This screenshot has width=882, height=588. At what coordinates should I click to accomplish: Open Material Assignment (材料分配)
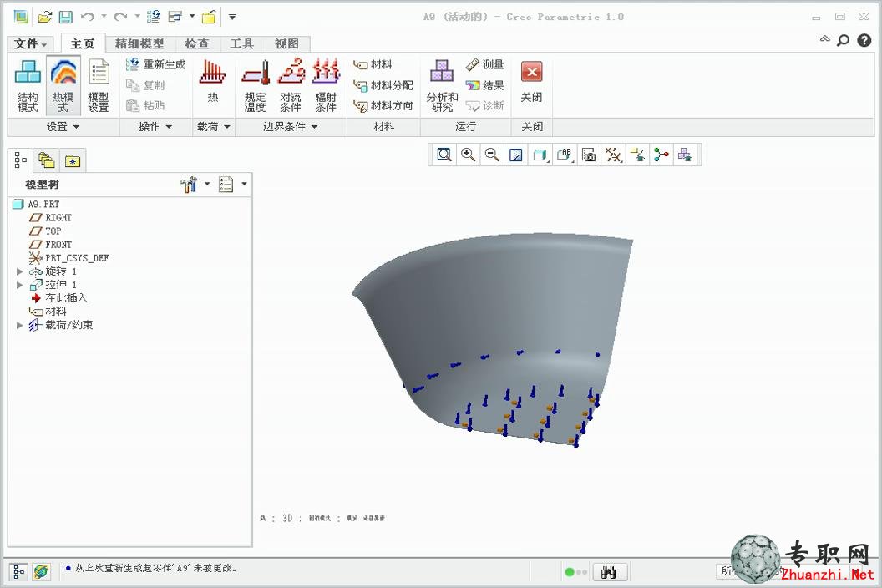383,85
